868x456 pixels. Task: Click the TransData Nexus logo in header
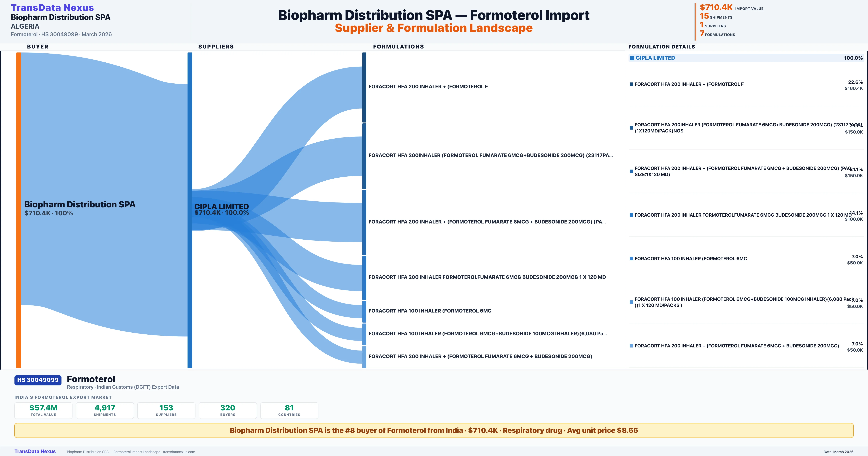52,7
